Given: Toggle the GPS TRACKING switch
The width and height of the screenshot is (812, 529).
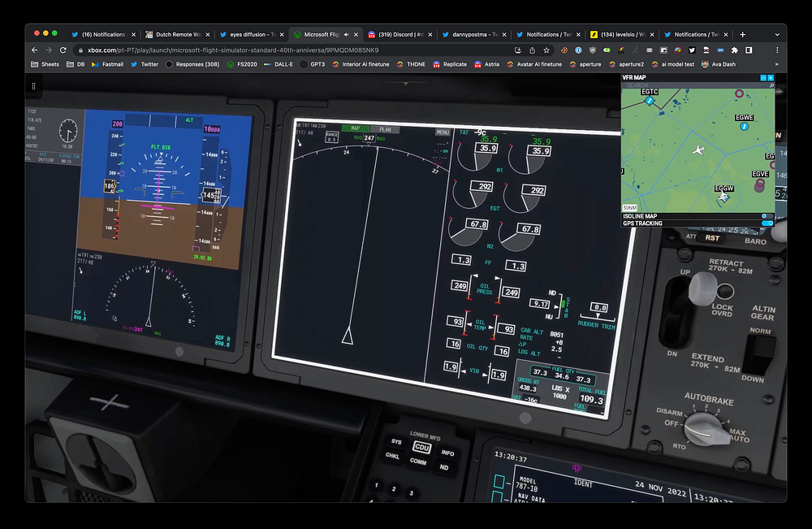Looking at the screenshot, I should coord(767,223).
